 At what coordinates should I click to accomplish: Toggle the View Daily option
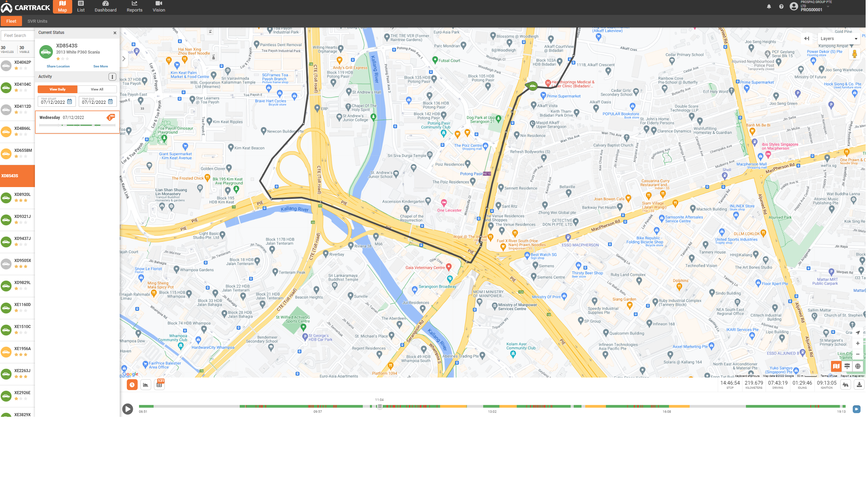pos(58,89)
